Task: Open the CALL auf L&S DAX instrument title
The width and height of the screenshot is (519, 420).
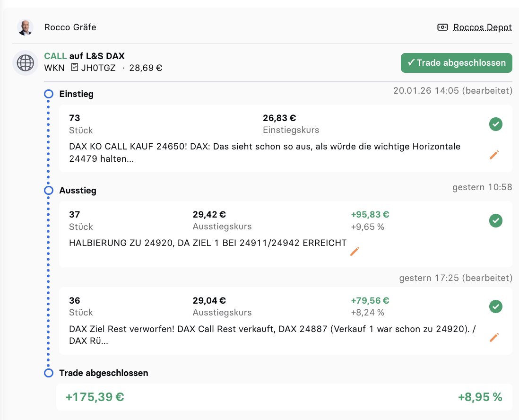Action: [x=84, y=56]
